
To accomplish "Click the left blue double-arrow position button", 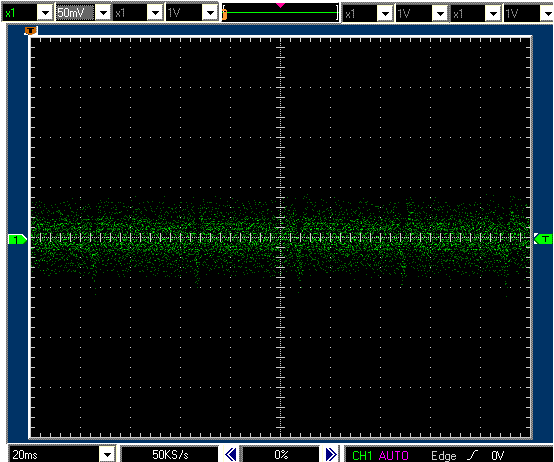I will [x=230, y=454].
